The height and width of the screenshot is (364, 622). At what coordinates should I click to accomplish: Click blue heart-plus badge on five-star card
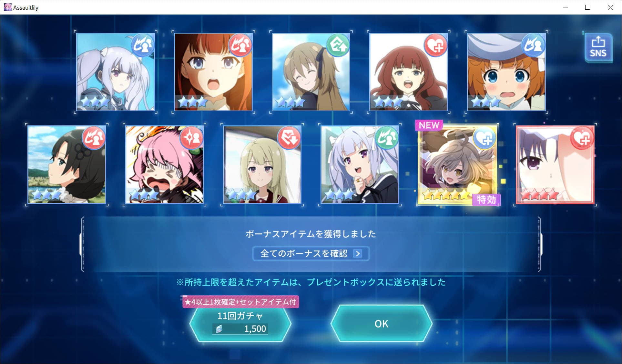[x=484, y=138]
